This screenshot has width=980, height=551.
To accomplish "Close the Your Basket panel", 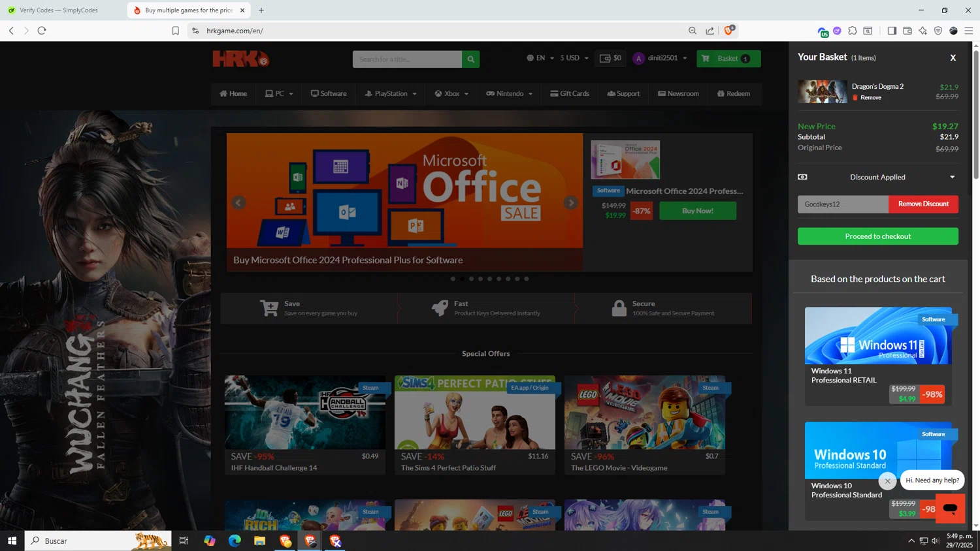I will pos(953,58).
